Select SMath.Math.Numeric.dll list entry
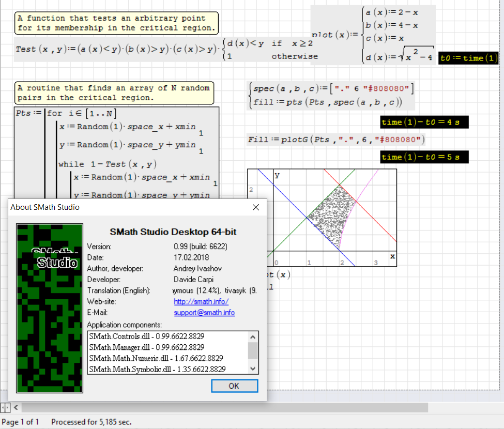This screenshot has height=429, width=504. coord(156,358)
